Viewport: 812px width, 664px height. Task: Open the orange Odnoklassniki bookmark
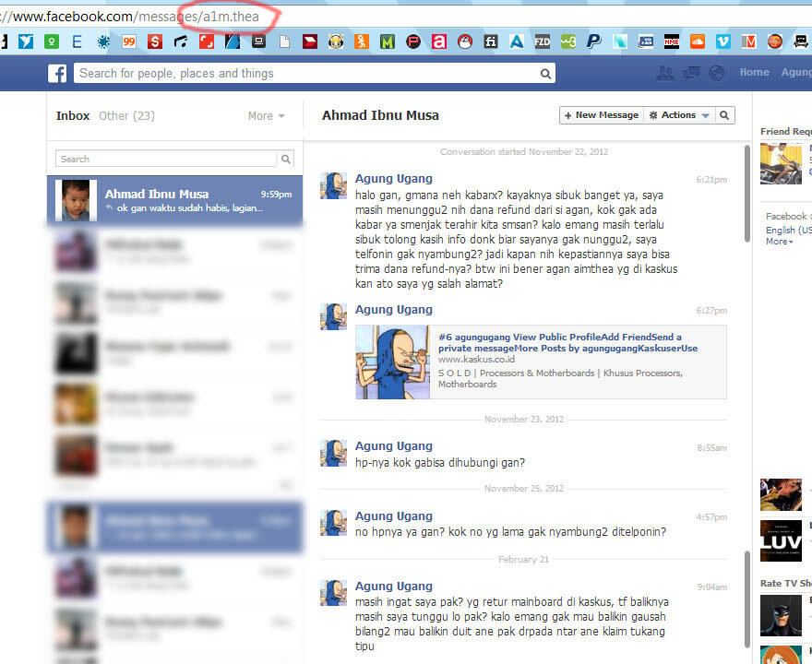coord(362,41)
